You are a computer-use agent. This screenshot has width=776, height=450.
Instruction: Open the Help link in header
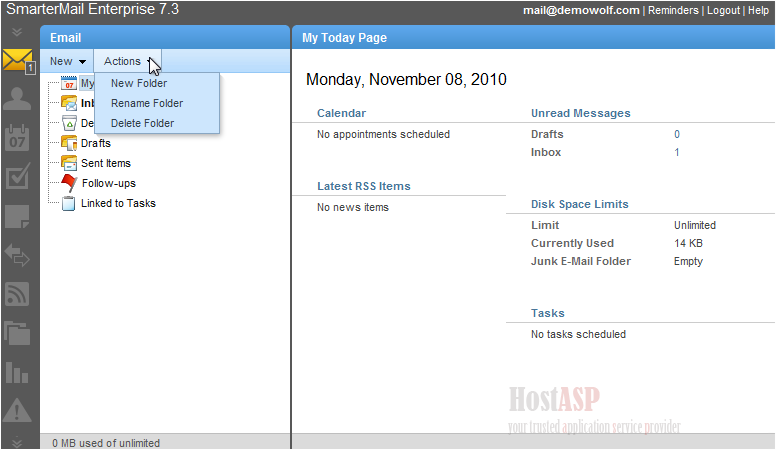click(758, 10)
